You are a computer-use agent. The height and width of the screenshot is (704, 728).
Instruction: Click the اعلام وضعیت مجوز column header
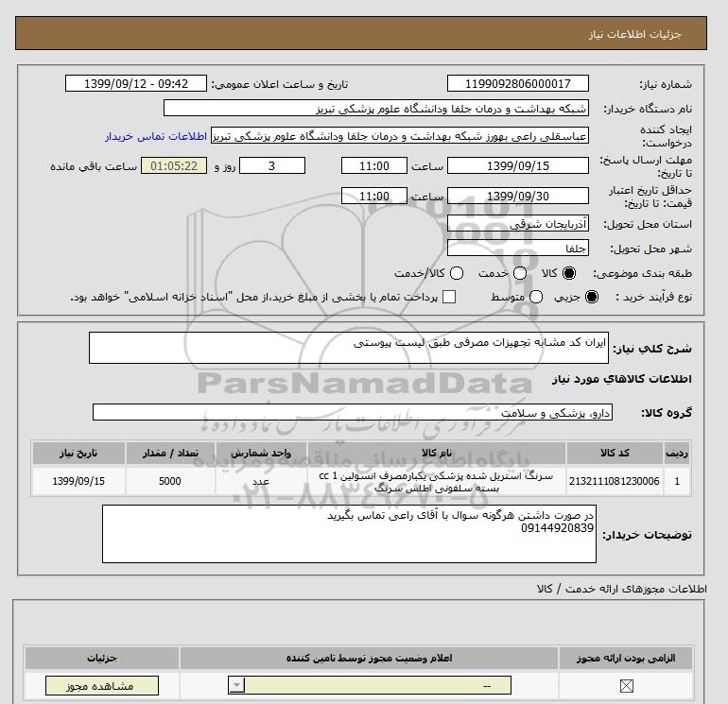coord(369,658)
